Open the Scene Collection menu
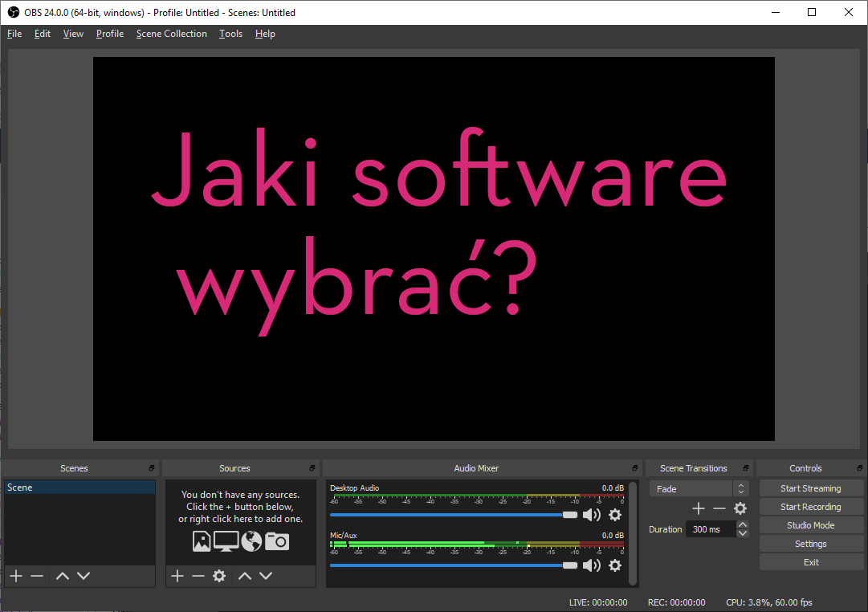The height and width of the screenshot is (612, 868). tap(172, 34)
